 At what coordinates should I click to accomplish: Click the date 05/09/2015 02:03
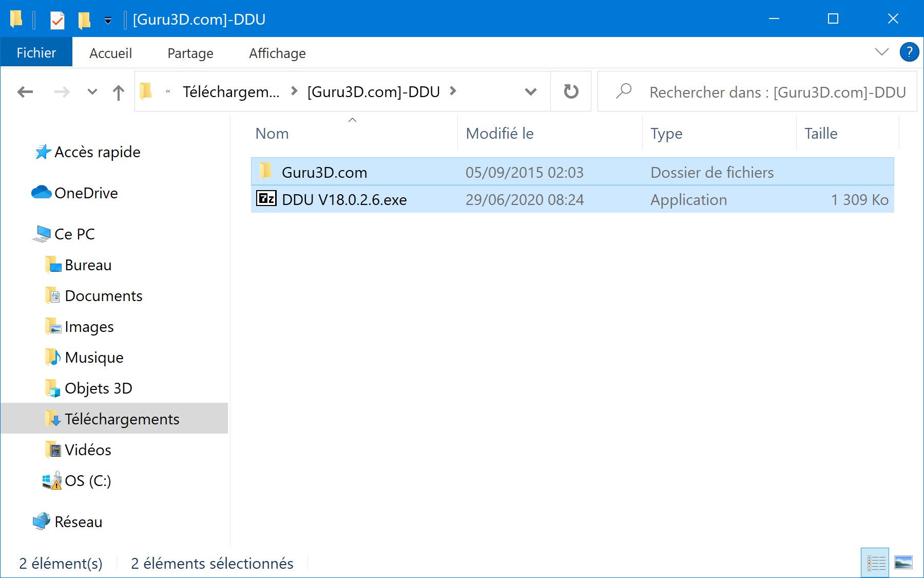(x=525, y=172)
